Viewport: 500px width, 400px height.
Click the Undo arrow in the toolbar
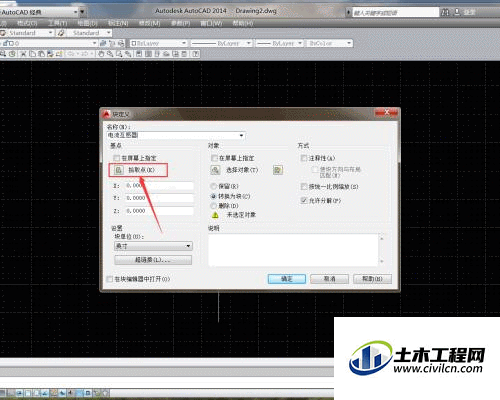point(72,53)
